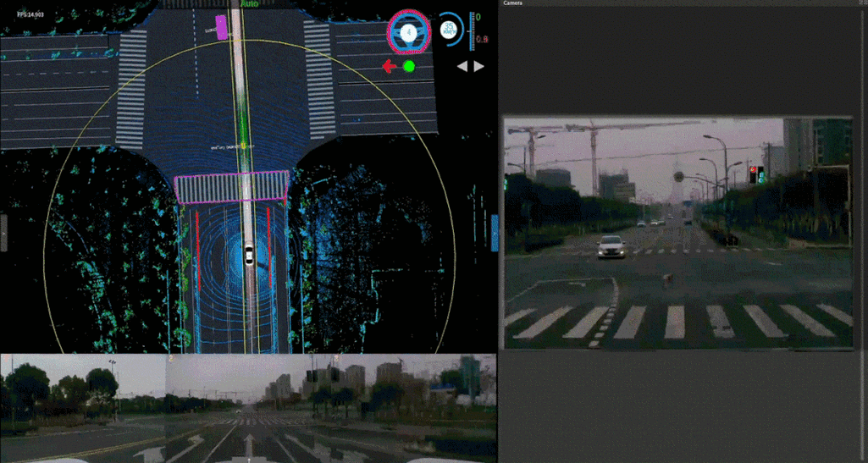Click the red "0.8" value beside the scale

[x=482, y=39]
